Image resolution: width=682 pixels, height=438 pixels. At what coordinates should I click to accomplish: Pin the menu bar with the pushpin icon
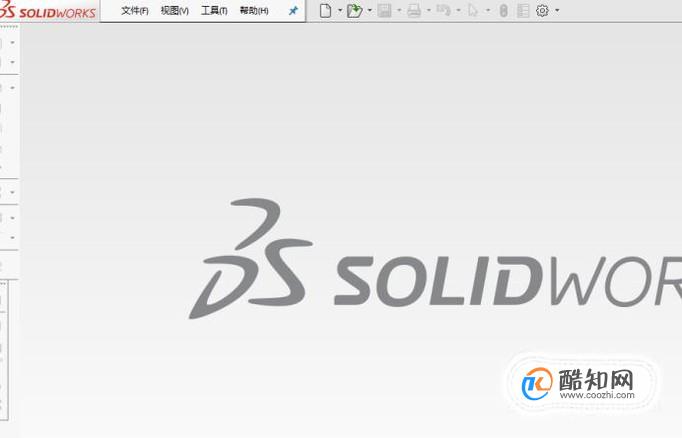click(294, 10)
